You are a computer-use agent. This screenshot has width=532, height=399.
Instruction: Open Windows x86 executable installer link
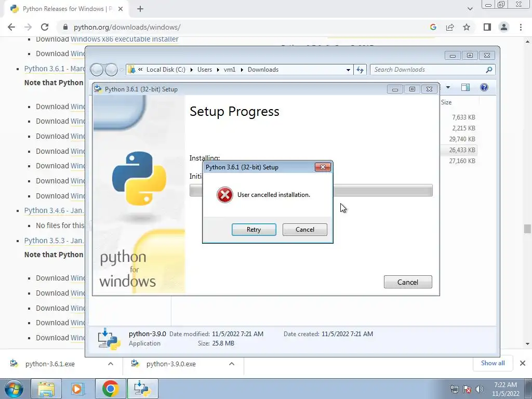pyautogui.click(x=125, y=39)
